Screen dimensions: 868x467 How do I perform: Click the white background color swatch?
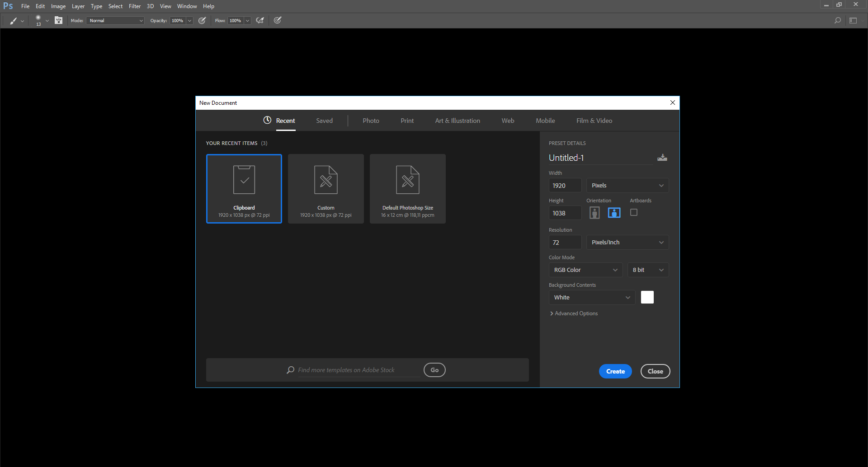point(647,297)
